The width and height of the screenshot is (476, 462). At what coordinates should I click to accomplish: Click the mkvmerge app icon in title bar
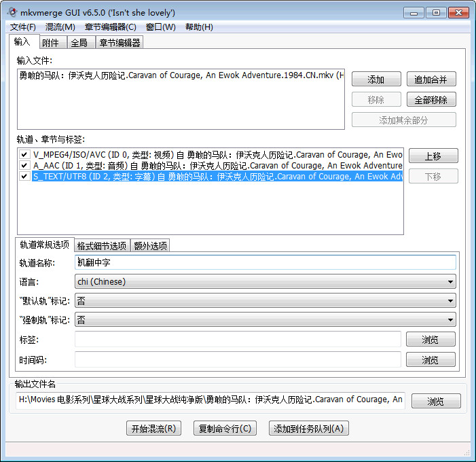click(12, 13)
